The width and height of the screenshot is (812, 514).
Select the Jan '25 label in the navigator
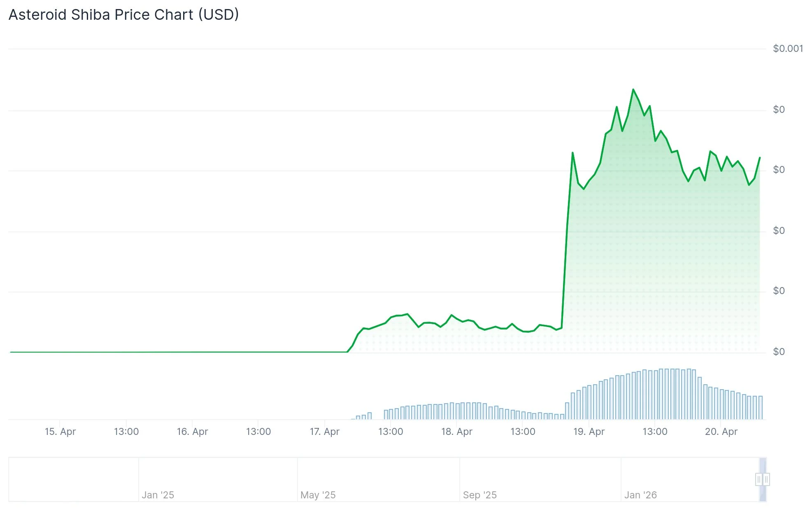pyautogui.click(x=158, y=495)
